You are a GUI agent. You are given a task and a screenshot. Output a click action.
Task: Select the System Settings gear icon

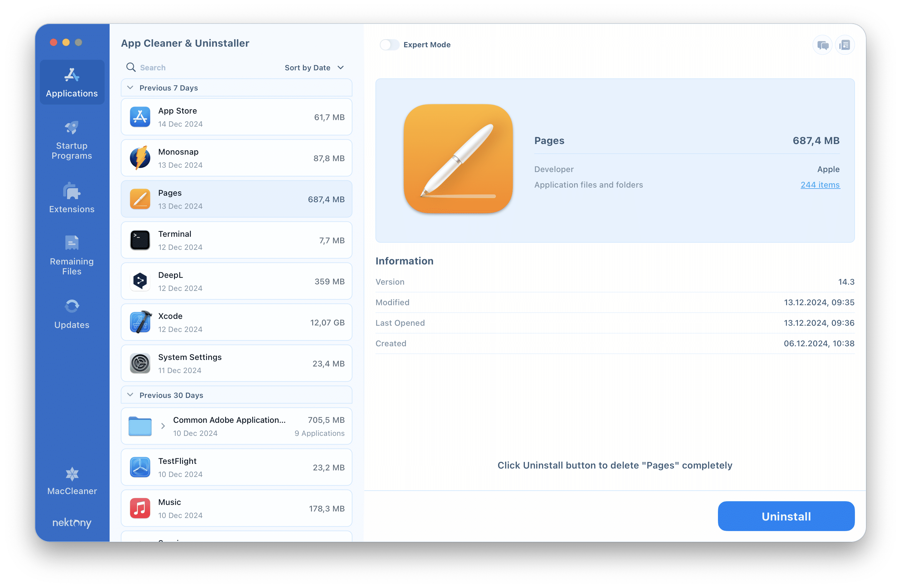[140, 363]
